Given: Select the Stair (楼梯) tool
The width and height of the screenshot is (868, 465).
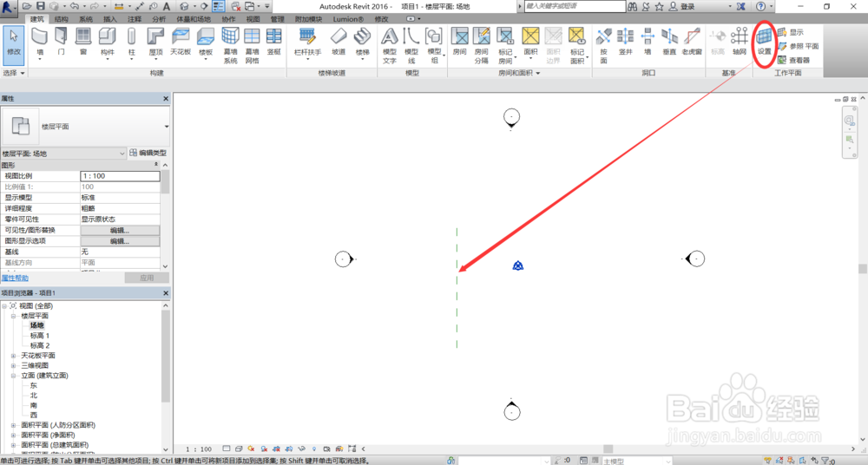Looking at the screenshot, I should [363, 43].
